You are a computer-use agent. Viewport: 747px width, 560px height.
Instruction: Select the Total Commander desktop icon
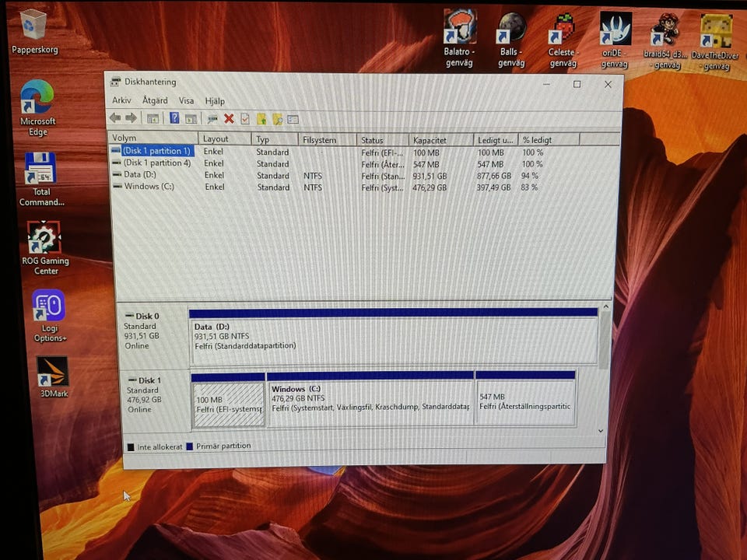tap(40, 168)
